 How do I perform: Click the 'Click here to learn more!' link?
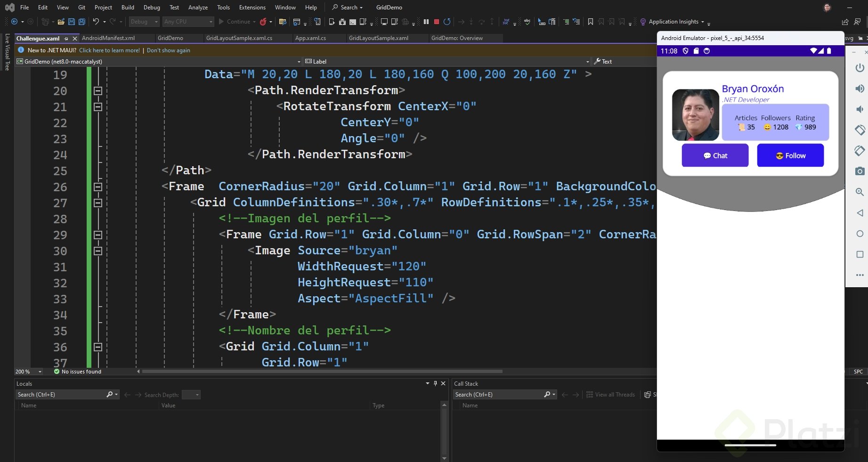point(109,50)
